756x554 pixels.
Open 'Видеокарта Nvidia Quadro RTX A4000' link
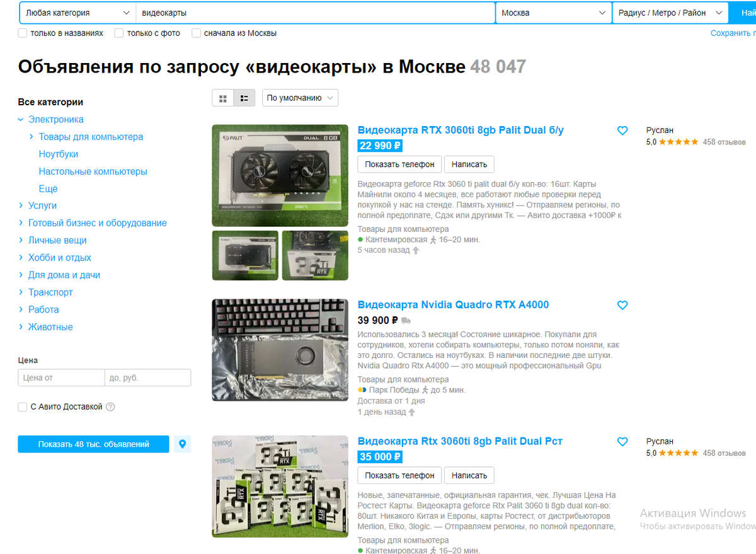pyautogui.click(x=453, y=305)
